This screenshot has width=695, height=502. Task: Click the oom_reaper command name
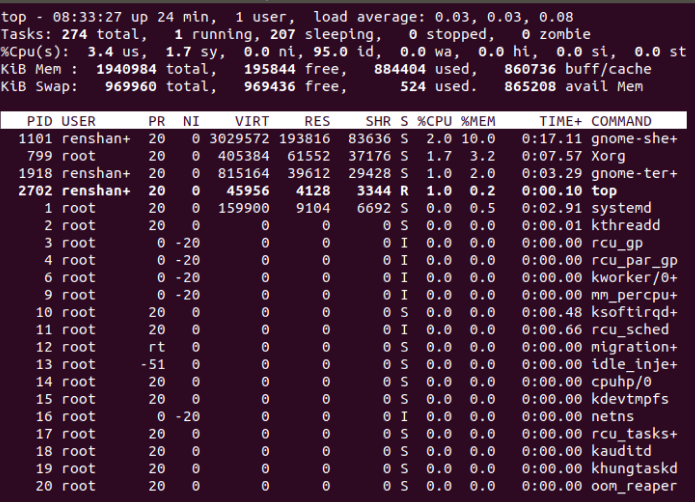(x=634, y=486)
